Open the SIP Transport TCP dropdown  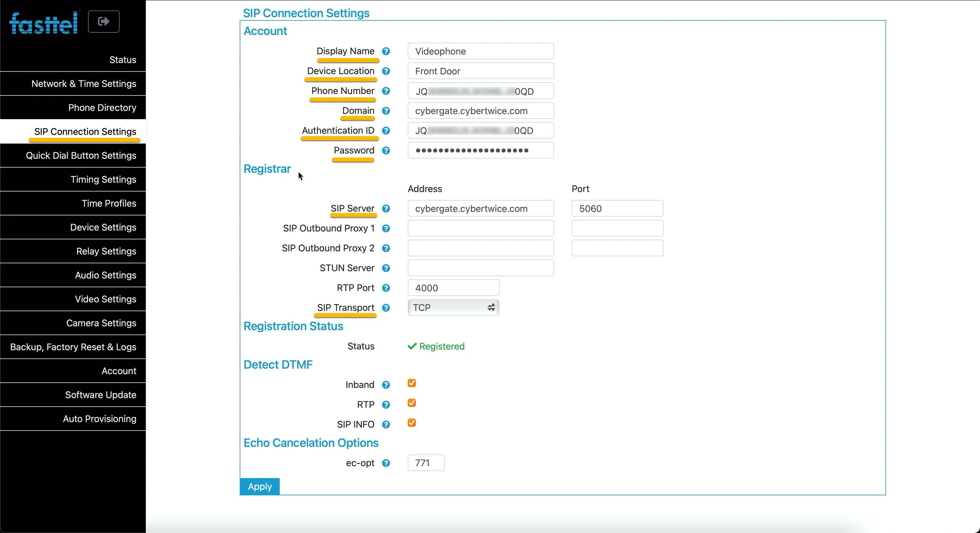point(454,308)
